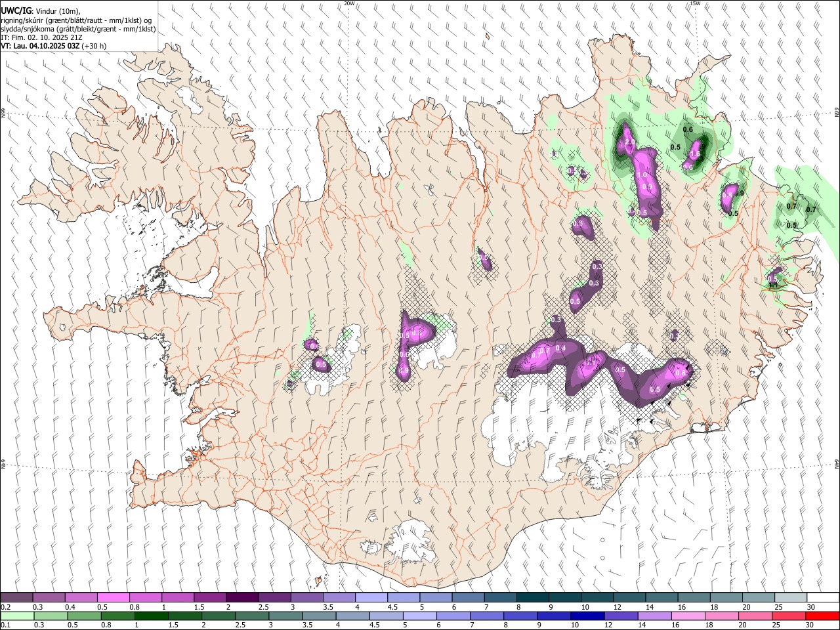
Task: Click the UWC/IG title text
Action: 16,11
